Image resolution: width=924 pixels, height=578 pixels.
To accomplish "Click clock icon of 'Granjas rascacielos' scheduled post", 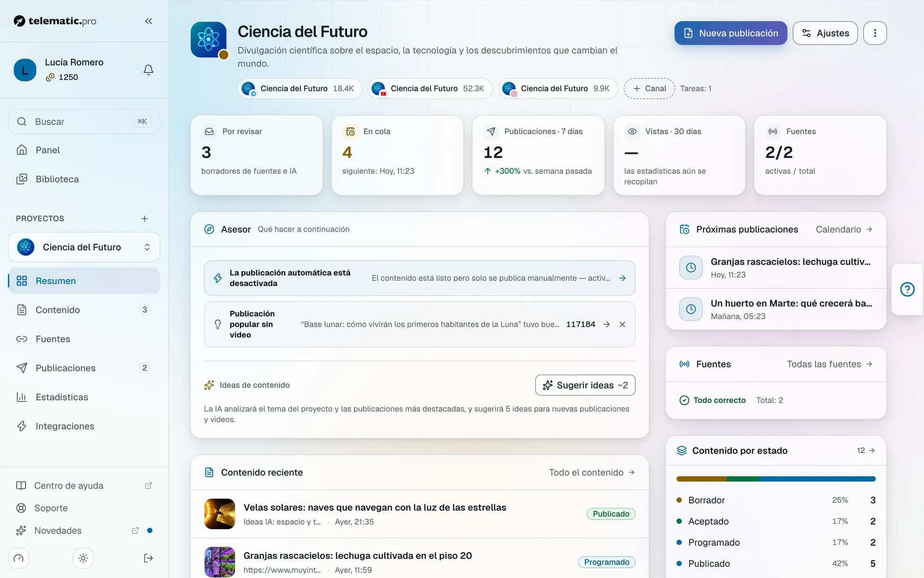I will tap(691, 267).
